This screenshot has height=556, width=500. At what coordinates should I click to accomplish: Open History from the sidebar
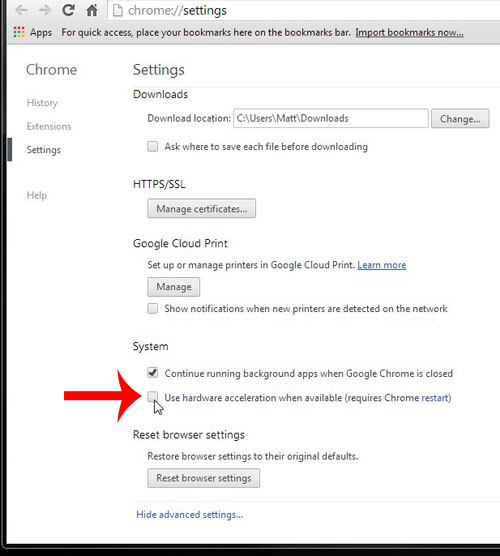click(42, 103)
